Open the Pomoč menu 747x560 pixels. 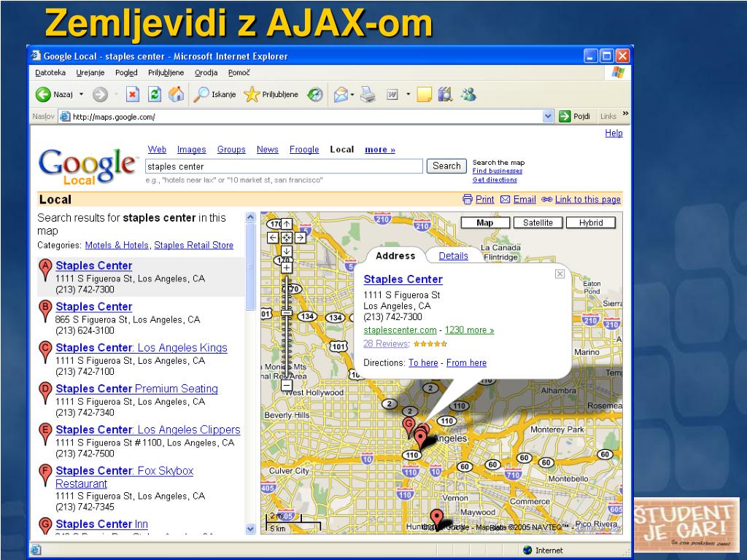239,72
